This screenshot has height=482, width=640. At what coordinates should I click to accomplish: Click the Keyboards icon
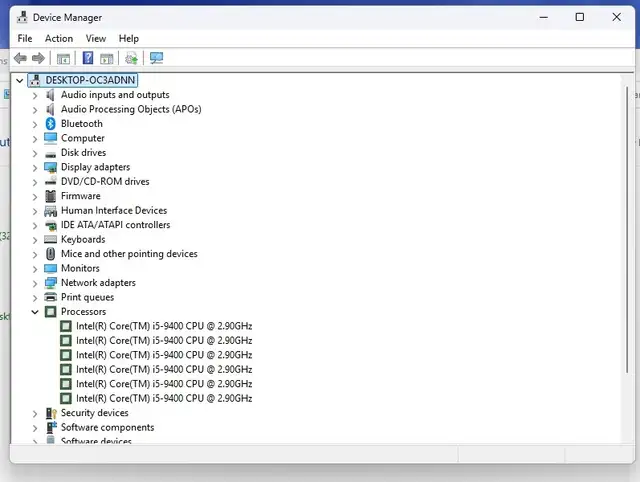pos(51,239)
